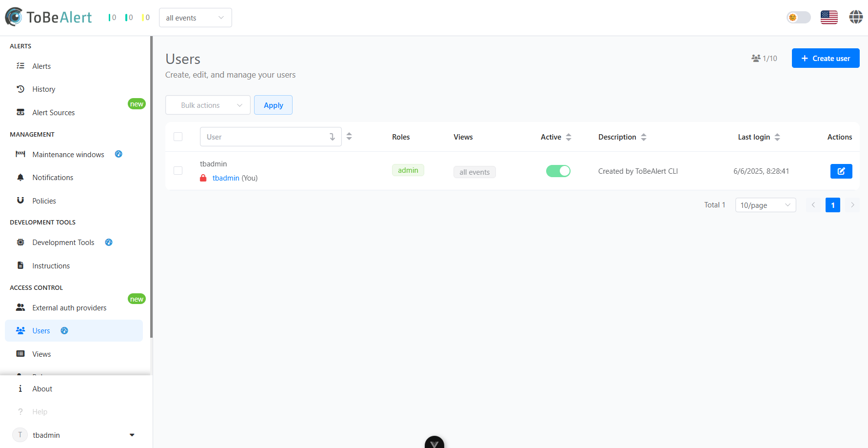
Task: Click the Notifications bell icon
Action: (x=20, y=177)
